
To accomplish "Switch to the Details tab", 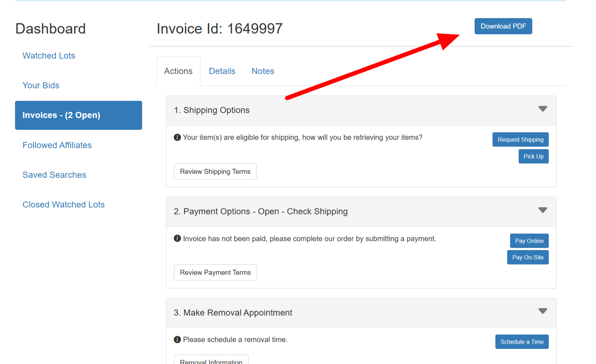I will pos(222,71).
